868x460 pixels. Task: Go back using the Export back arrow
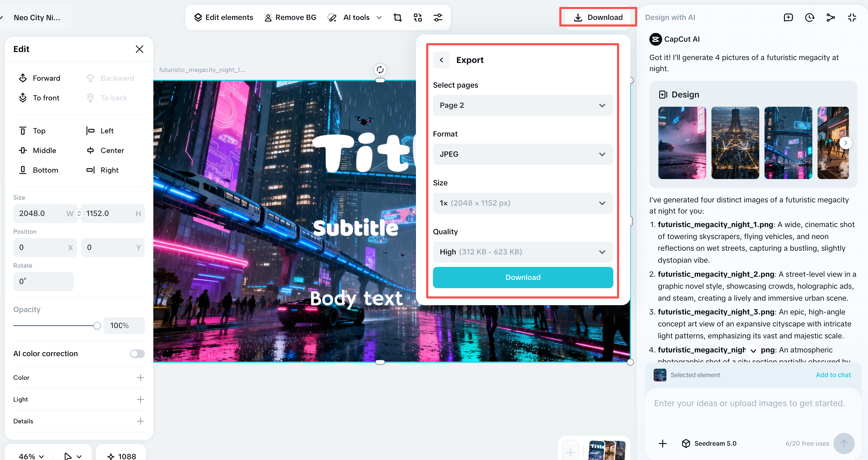point(441,60)
